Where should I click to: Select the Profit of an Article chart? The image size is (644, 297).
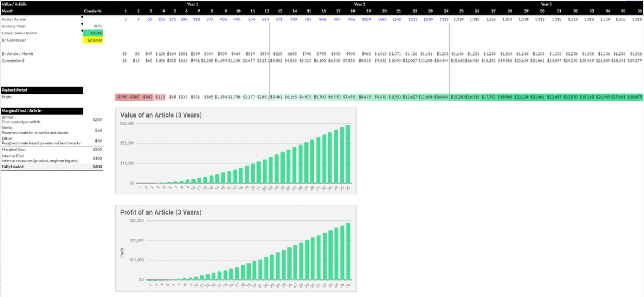(236, 248)
